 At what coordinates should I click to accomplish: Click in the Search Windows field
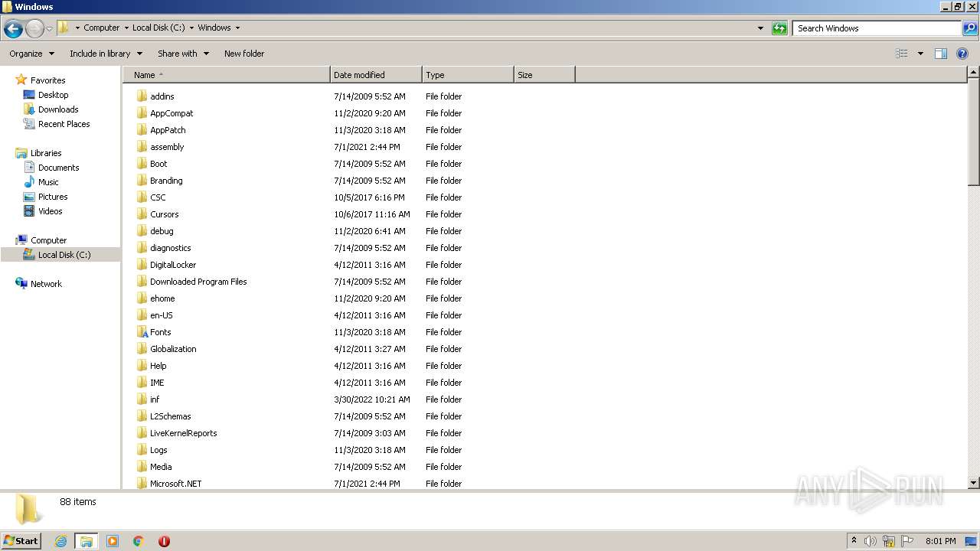click(x=877, y=28)
